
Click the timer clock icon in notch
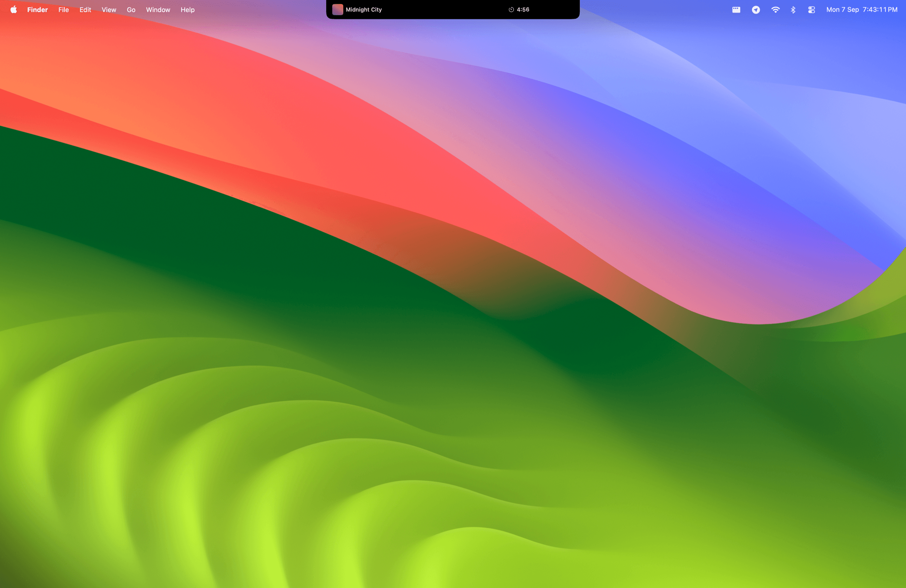tap(511, 10)
